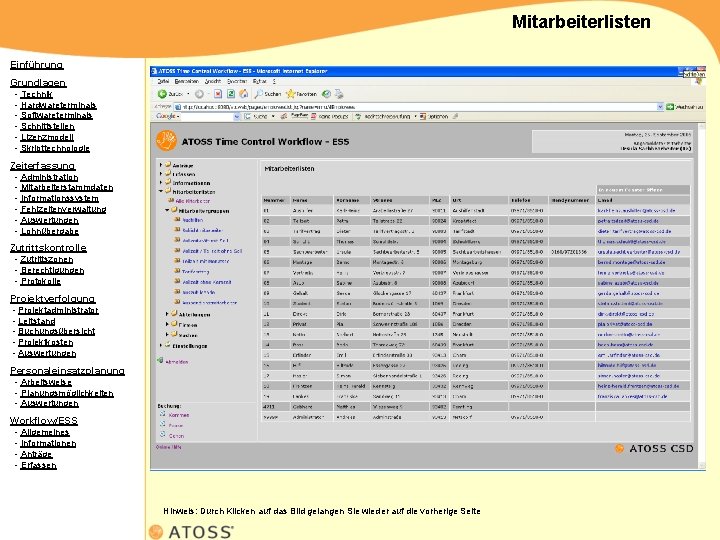This screenshot has height=540, width=720.
Task: Click the green history icon after Favoriten
Action: tap(326, 94)
